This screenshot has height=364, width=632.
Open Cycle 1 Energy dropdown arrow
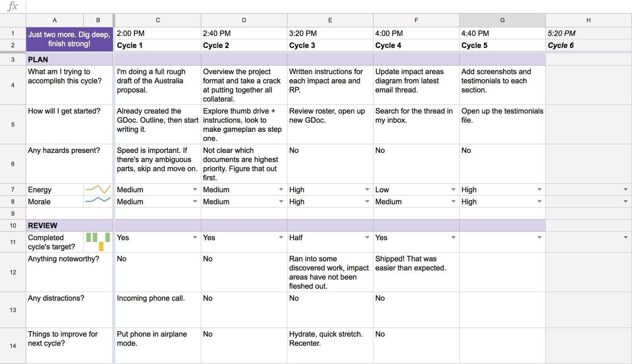coord(195,190)
